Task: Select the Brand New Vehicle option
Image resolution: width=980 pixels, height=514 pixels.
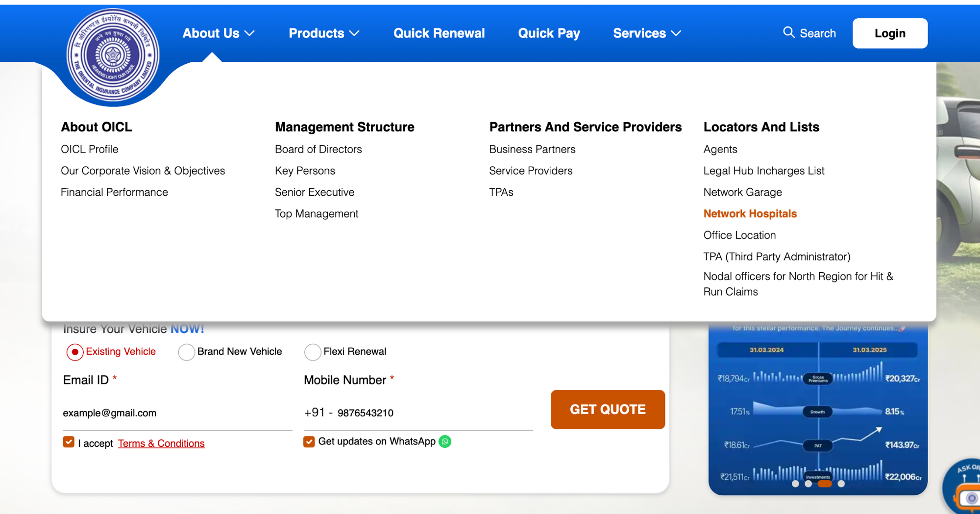Action: click(186, 352)
